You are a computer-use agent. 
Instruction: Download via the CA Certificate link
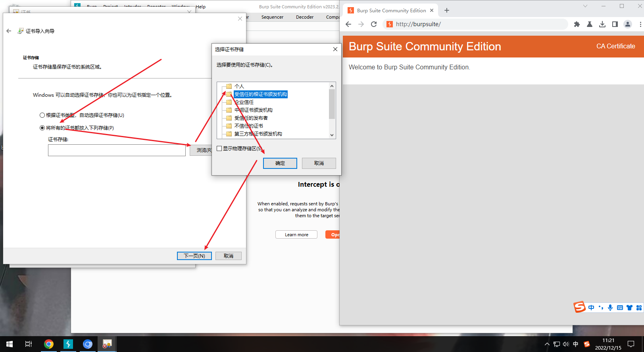tap(615, 46)
